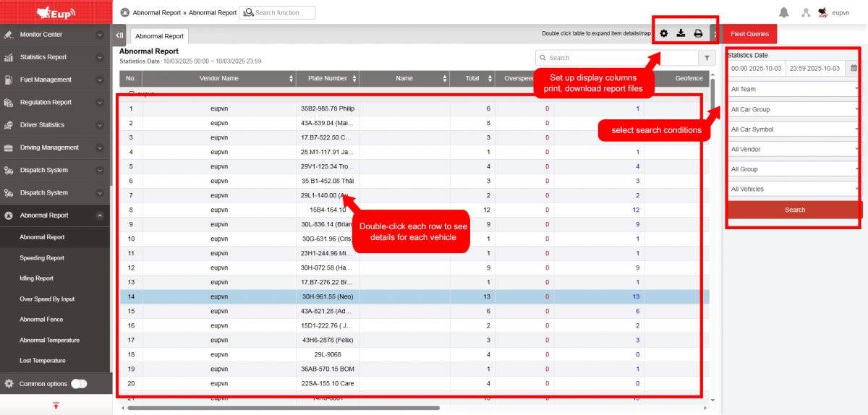
Task: Open notifications bell icon
Action: [x=784, y=12]
